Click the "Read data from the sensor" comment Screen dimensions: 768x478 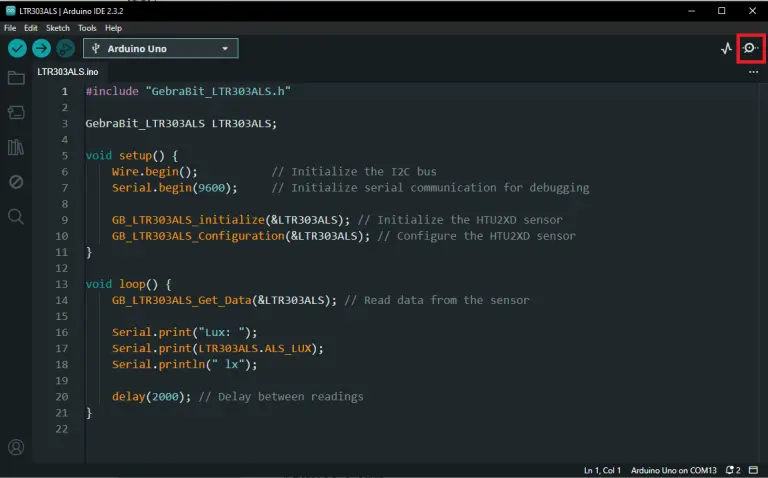point(437,300)
